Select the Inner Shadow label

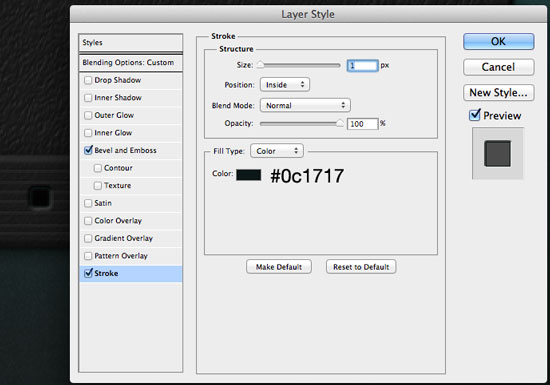tap(118, 98)
